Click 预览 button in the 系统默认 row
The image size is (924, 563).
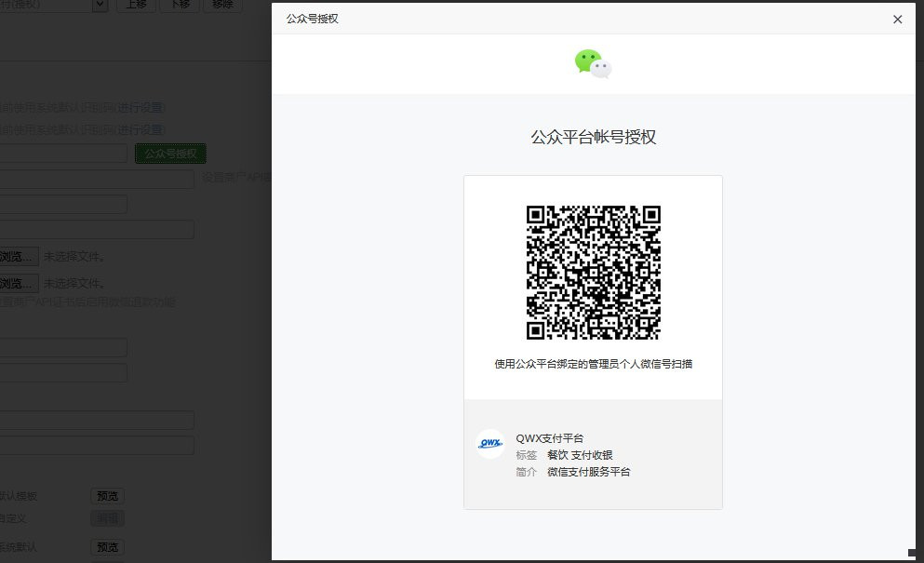pos(107,547)
